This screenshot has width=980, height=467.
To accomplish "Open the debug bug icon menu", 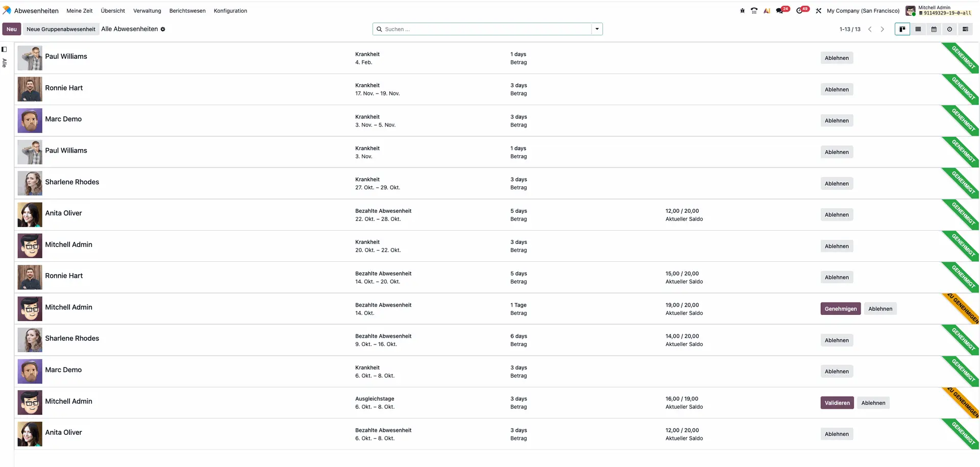I will click(x=742, y=11).
